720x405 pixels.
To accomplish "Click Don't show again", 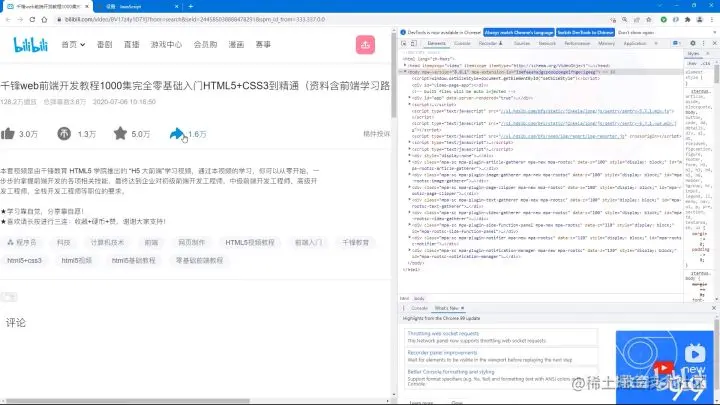I will coord(636,33).
